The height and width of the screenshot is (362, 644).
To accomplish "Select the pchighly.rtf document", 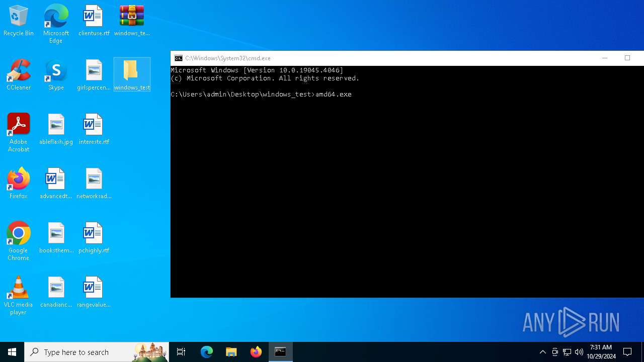I will coord(94,238).
